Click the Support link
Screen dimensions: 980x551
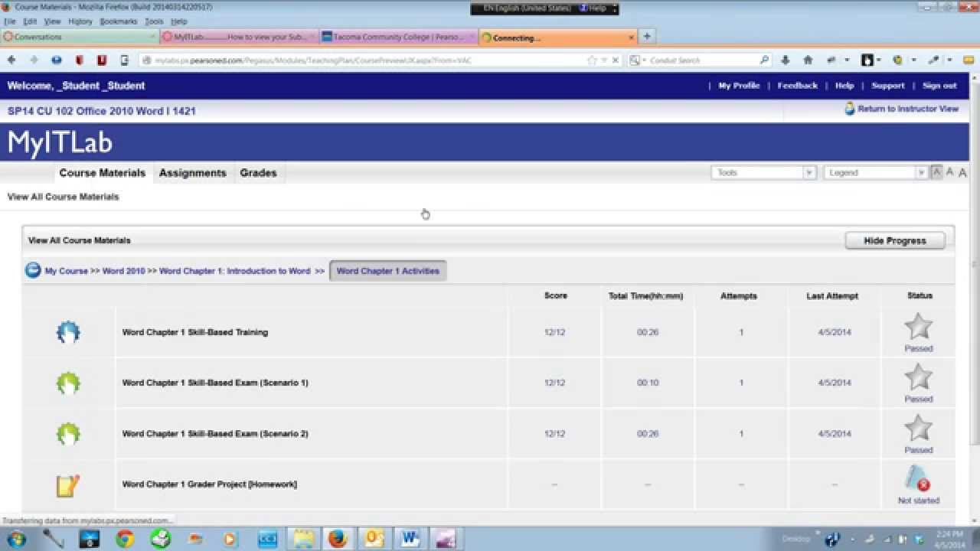[888, 86]
